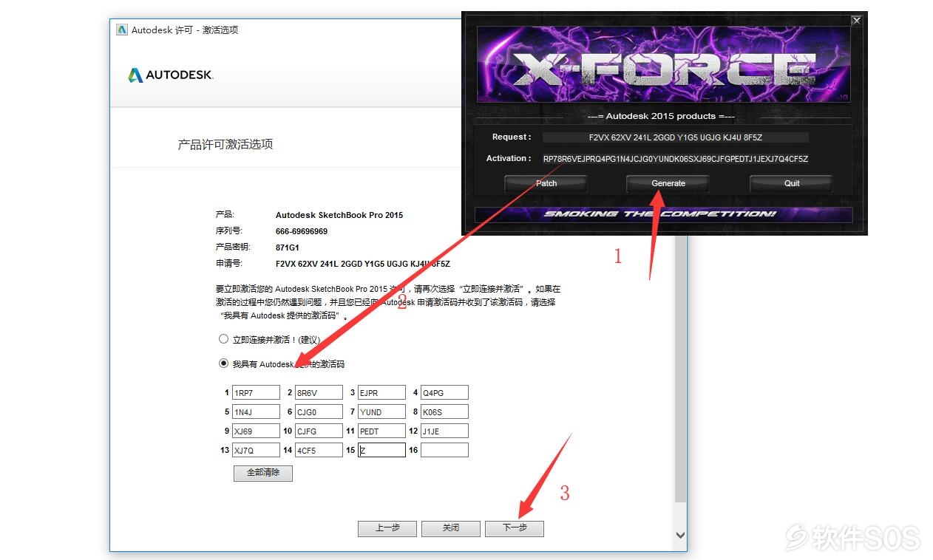Image resolution: width=933 pixels, height=560 pixels.
Task: Close the X-Force window with the X icon
Action: click(x=857, y=21)
